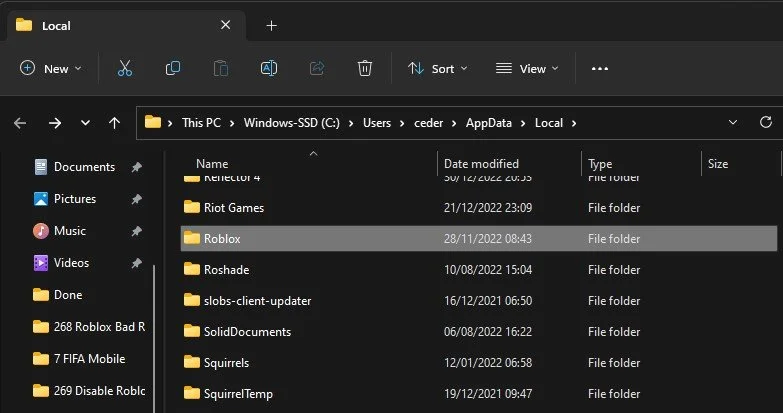Click the Cut scissors icon
Image resolution: width=783 pixels, height=413 pixels.
(125, 68)
